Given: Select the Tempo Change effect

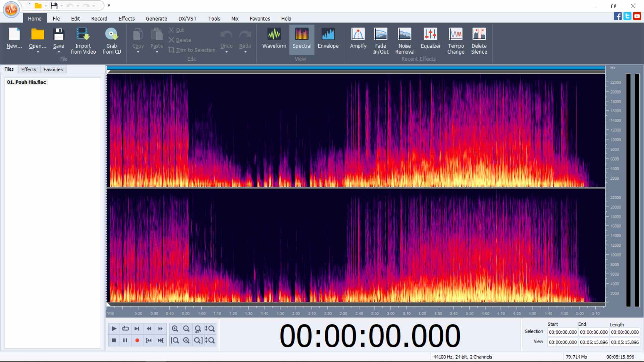Looking at the screenshot, I should click(x=455, y=41).
